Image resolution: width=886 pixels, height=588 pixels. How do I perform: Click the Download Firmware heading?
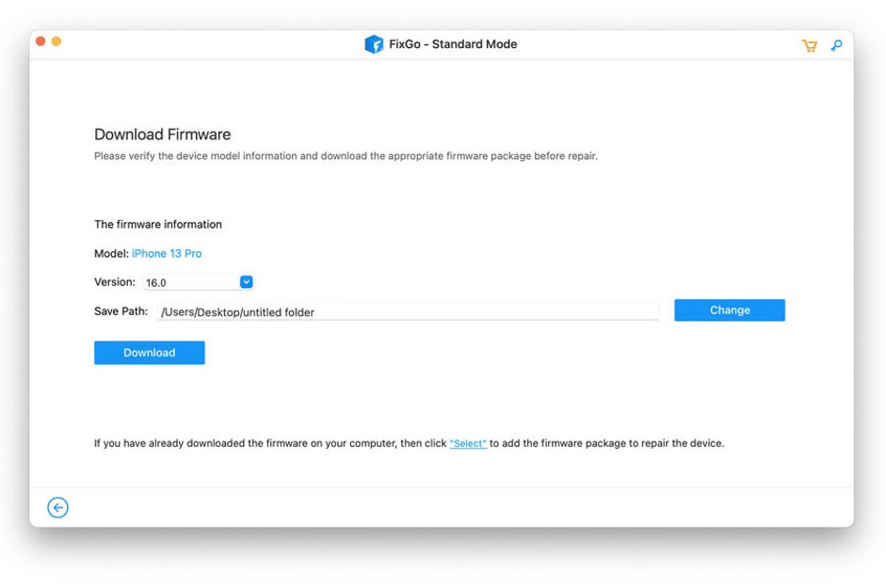click(x=162, y=135)
